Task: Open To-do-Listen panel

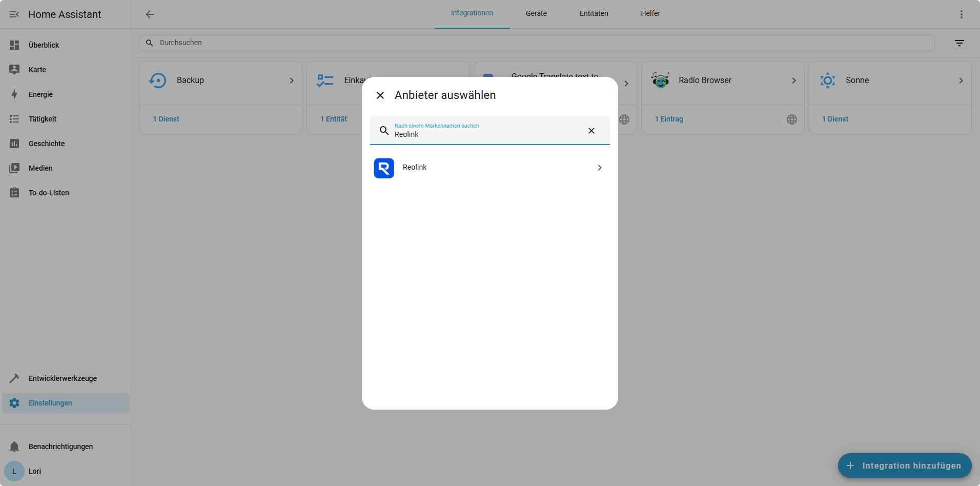Action: tap(66, 193)
